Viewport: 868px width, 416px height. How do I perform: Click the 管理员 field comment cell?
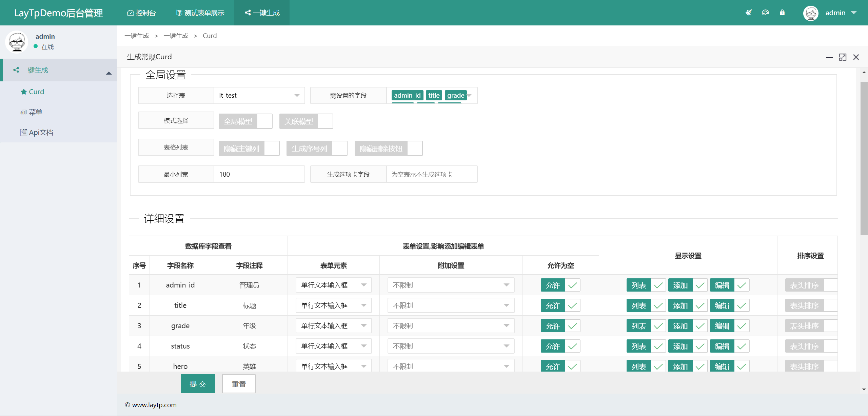coord(249,285)
